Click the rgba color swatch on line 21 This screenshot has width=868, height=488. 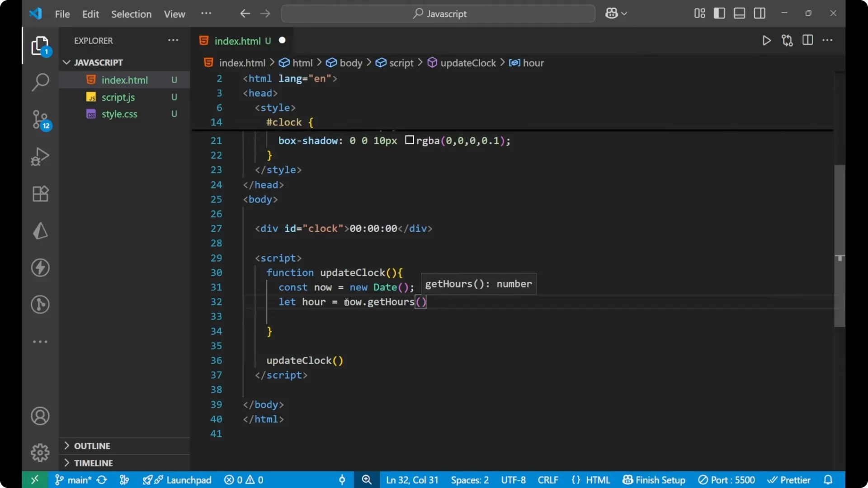[409, 141]
